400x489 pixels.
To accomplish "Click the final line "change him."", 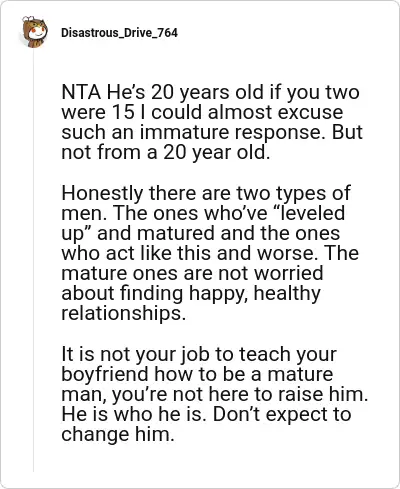I will click(118, 435).
